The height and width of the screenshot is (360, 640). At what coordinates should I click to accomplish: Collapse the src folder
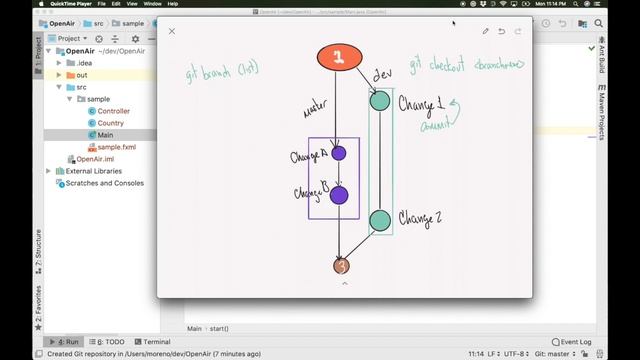pos(59,87)
